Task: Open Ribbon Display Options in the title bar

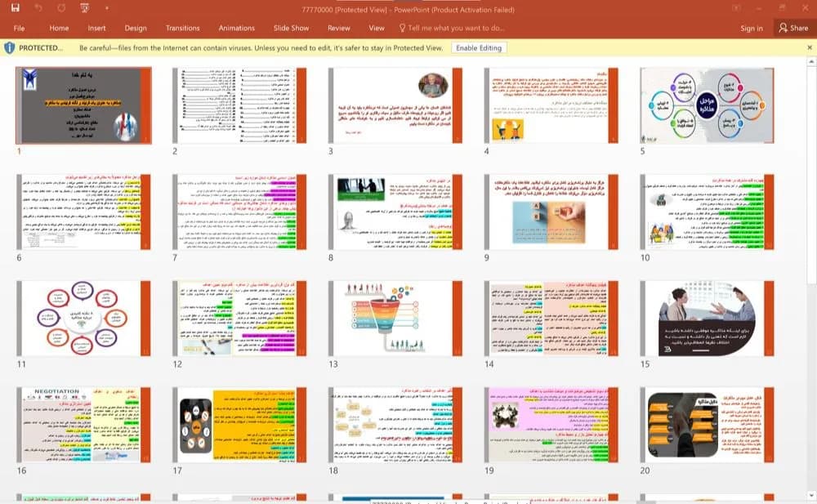Action: [x=736, y=8]
